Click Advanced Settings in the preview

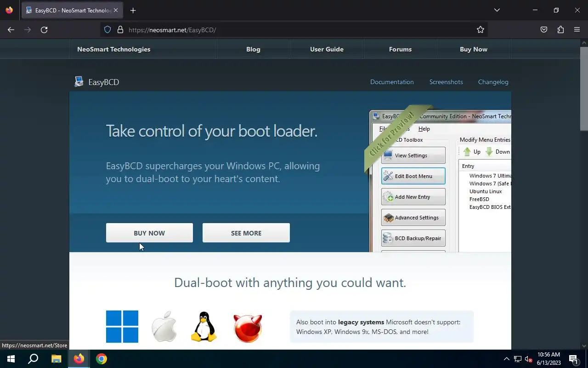pyautogui.click(x=413, y=217)
